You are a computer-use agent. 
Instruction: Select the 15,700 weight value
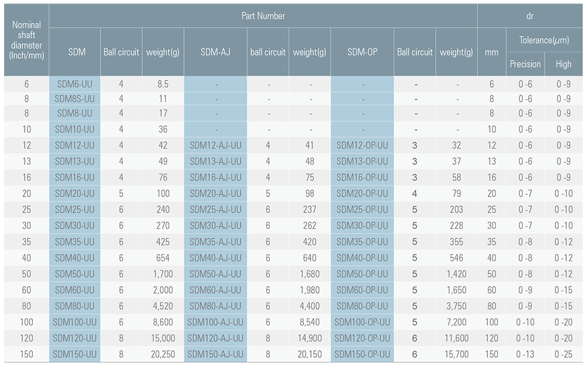click(x=456, y=354)
